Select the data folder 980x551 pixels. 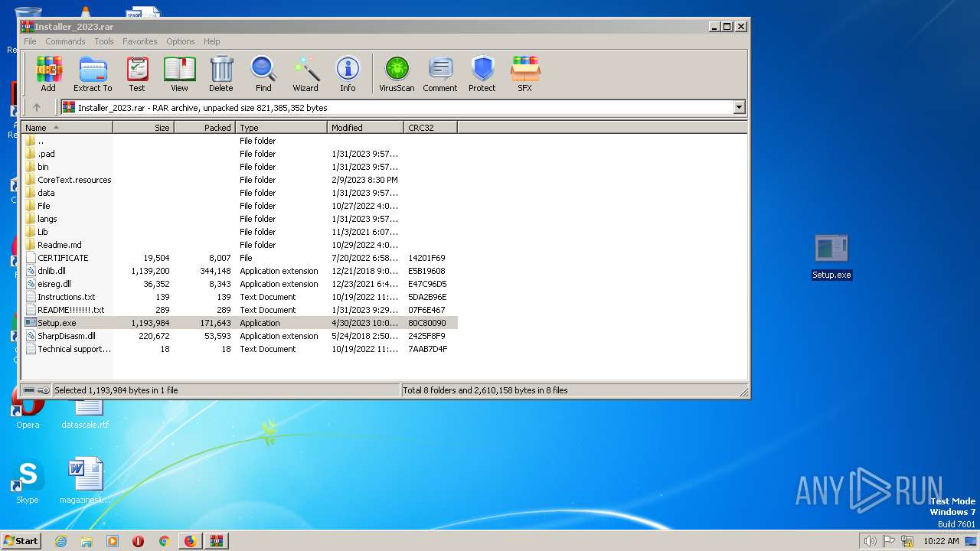click(240, 193)
